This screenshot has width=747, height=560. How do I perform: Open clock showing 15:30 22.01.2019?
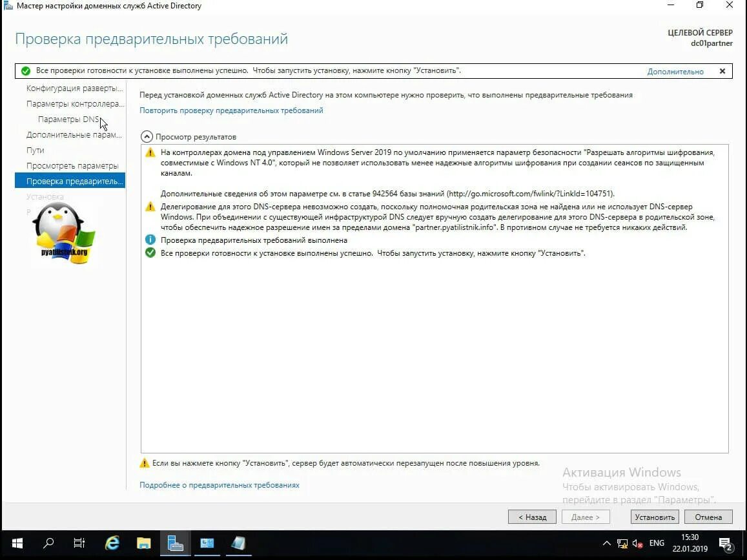click(x=690, y=543)
